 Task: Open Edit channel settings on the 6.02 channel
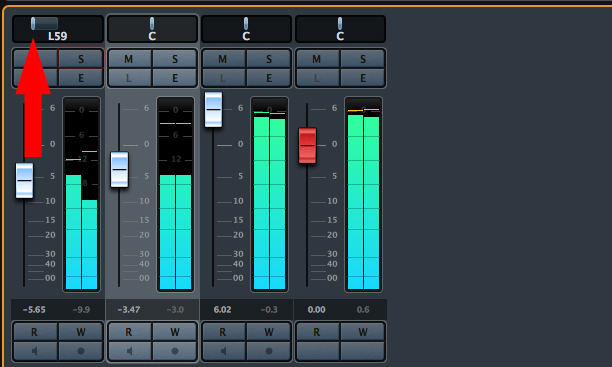coord(269,78)
